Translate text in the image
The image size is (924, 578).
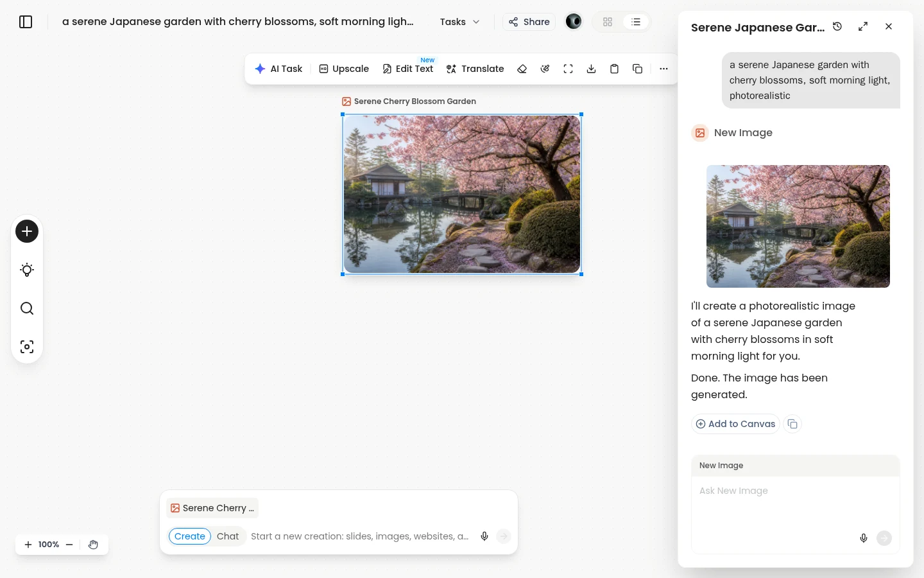[x=475, y=69]
